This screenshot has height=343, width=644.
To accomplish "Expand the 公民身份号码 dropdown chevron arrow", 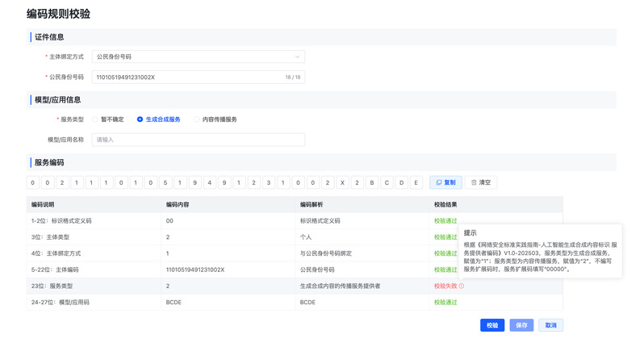I will tap(297, 57).
